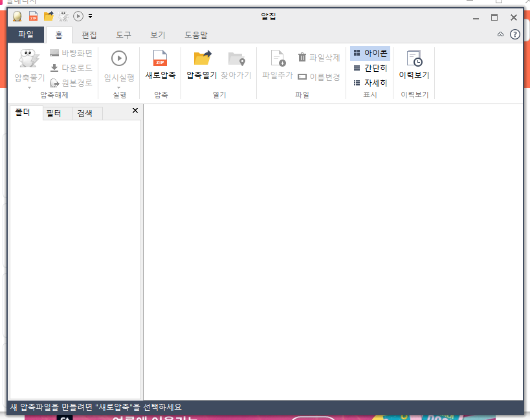Click the circular run icon in quick access toolbar

(x=78, y=16)
